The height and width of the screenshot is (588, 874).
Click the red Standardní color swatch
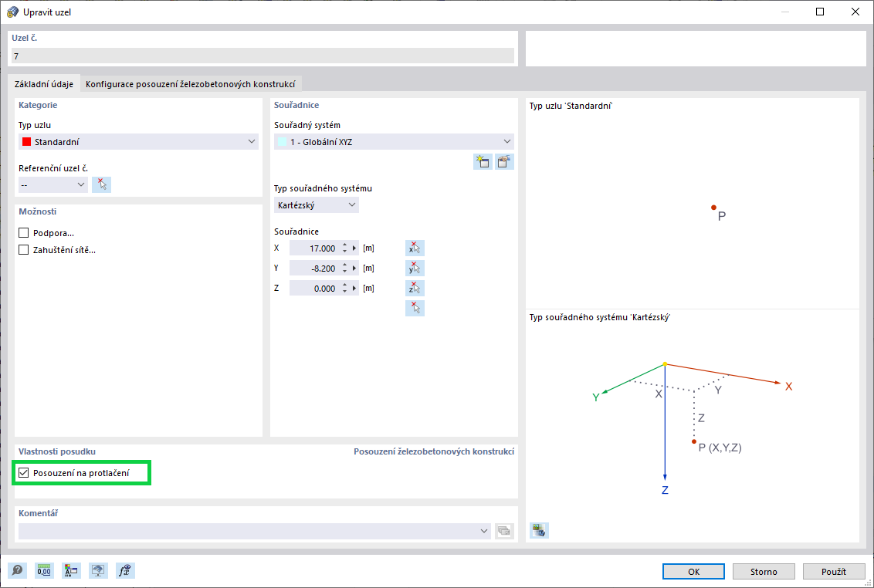click(x=26, y=141)
